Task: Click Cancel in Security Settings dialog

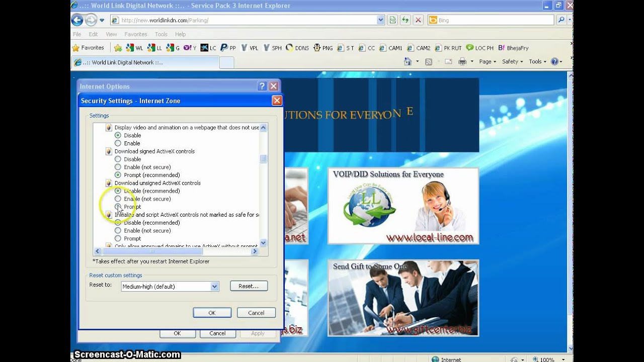Action: click(256, 313)
